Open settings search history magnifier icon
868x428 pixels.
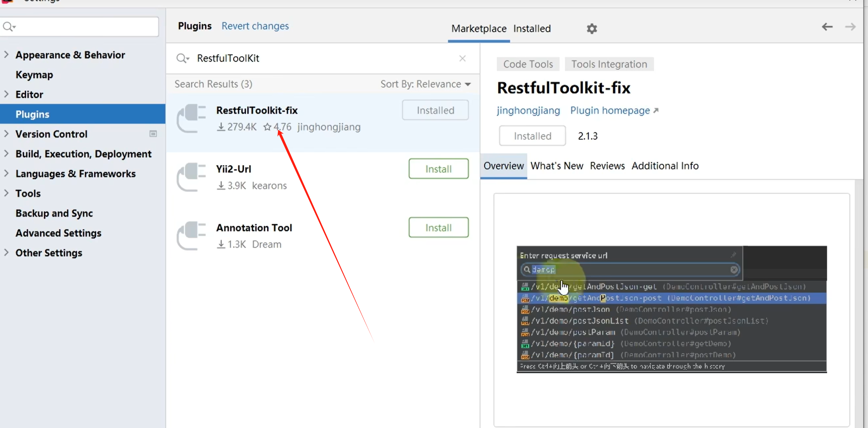tap(9, 27)
